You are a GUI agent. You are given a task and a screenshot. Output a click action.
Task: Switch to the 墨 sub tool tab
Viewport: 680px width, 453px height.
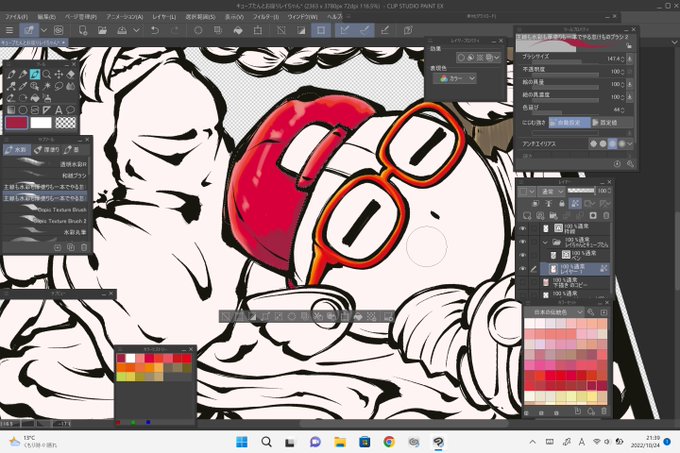pos(71,150)
